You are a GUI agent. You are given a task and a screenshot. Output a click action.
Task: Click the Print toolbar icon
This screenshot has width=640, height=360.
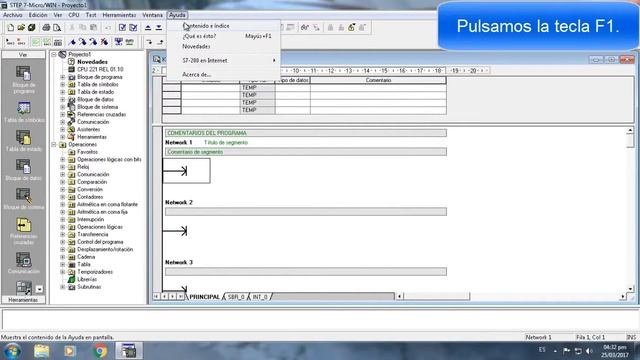click(46, 27)
